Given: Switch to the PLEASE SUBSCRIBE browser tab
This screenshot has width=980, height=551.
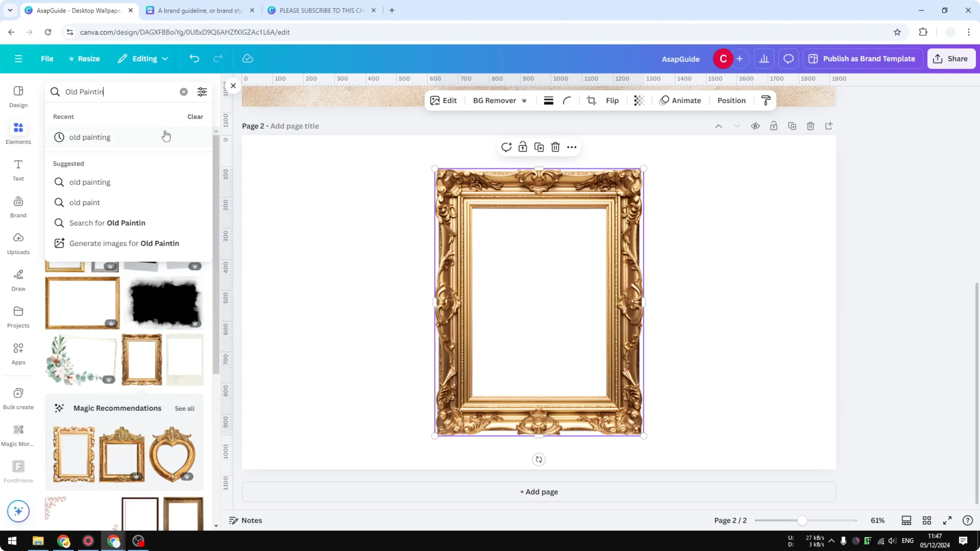Looking at the screenshot, I should click(321, 10).
